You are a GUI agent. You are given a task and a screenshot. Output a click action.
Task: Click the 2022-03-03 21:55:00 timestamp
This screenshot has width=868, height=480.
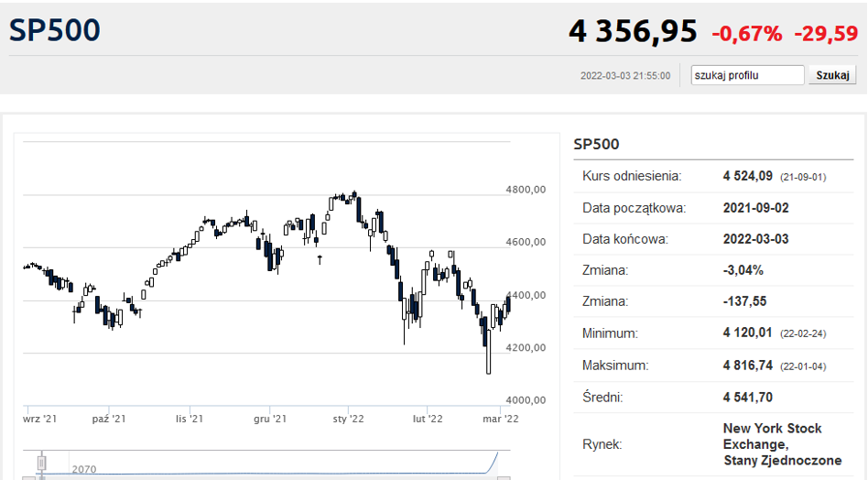(624, 76)
